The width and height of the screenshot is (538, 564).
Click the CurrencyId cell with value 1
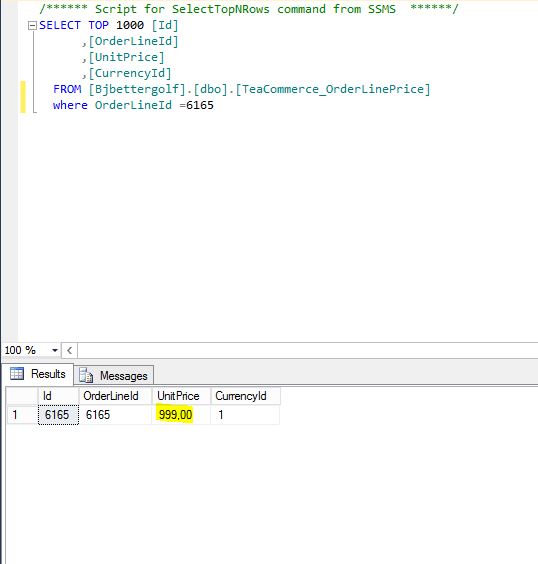(245, 415)
